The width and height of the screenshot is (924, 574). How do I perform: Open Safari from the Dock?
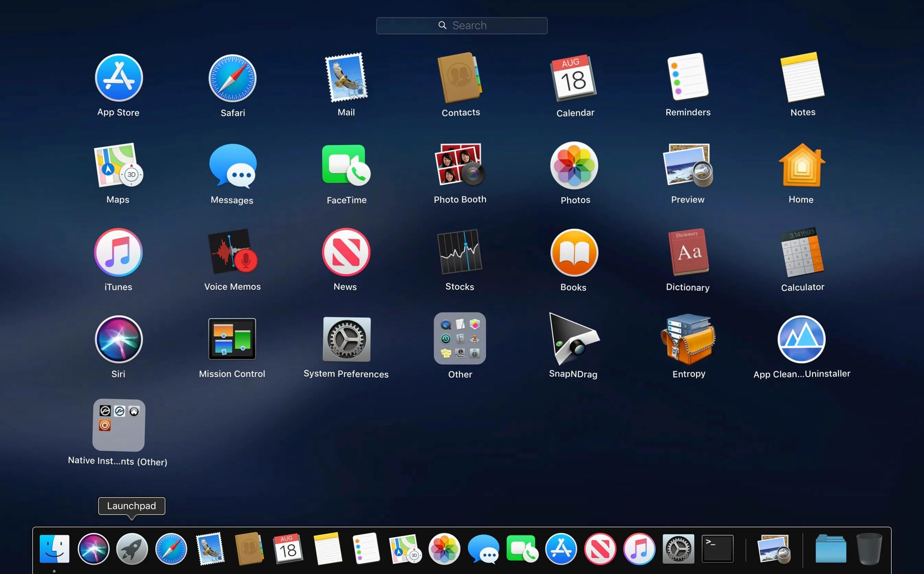point(171,549)
